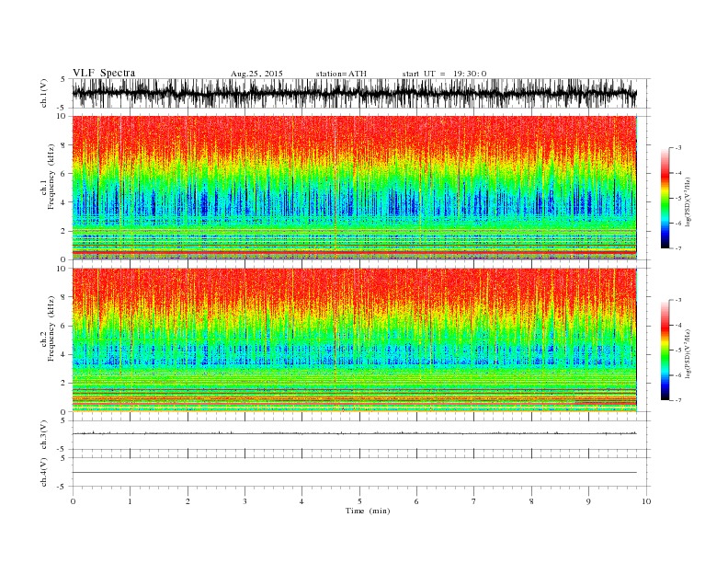Image resolution: width=728 pixels, height=563 pixels.
Task: Click the '-5' value on ch.2 color bar
Action: click(678, 350)
